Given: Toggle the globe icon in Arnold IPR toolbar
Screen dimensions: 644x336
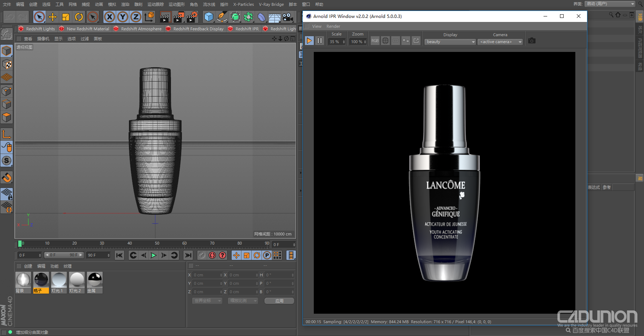Looking at the screenshot, I should pyautogui.click(x=385, y=41).
